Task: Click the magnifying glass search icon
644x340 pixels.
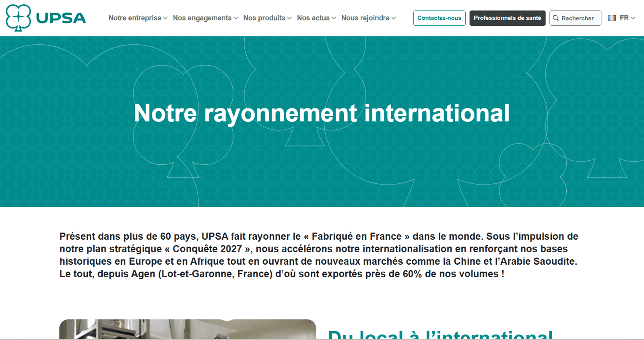Action: (556, 18)
